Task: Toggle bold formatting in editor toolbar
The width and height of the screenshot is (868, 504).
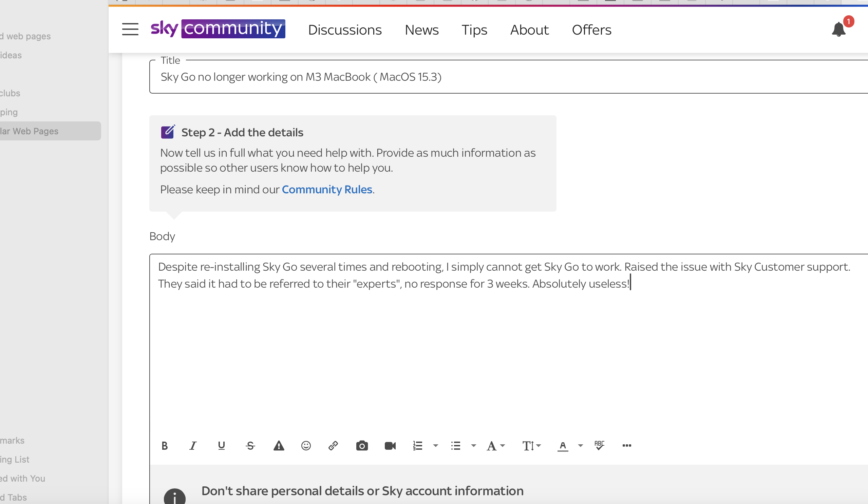Action: [x=165, y=446]
